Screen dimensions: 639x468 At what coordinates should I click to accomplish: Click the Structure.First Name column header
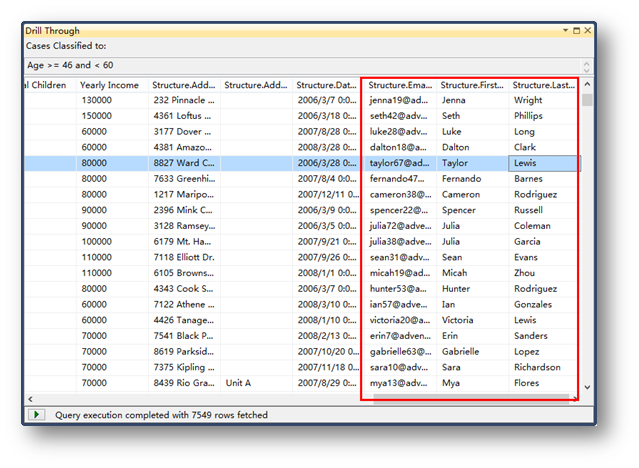pyautogui.click(x=473, y=85)
